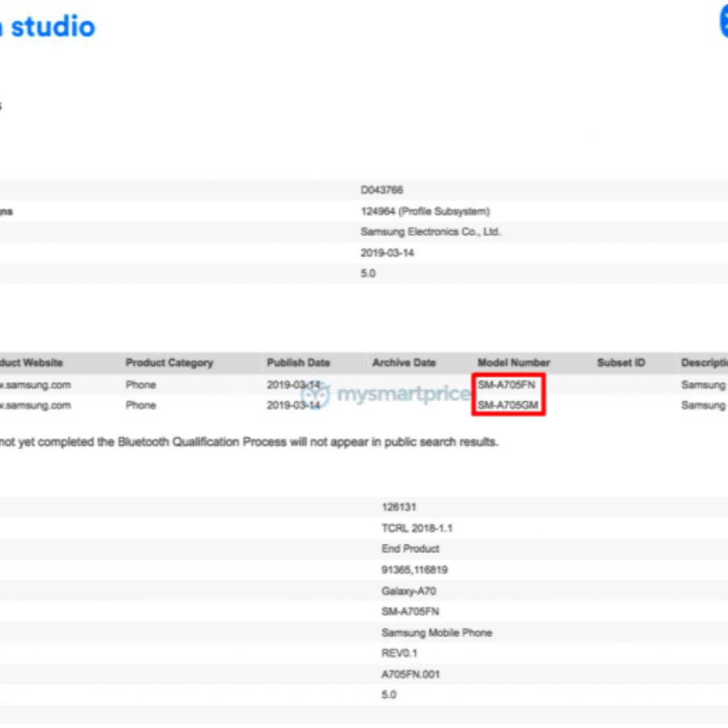Click the mysmartprice owl watermark icon
Screen dimensions: 728x728
tap(315, 394)
